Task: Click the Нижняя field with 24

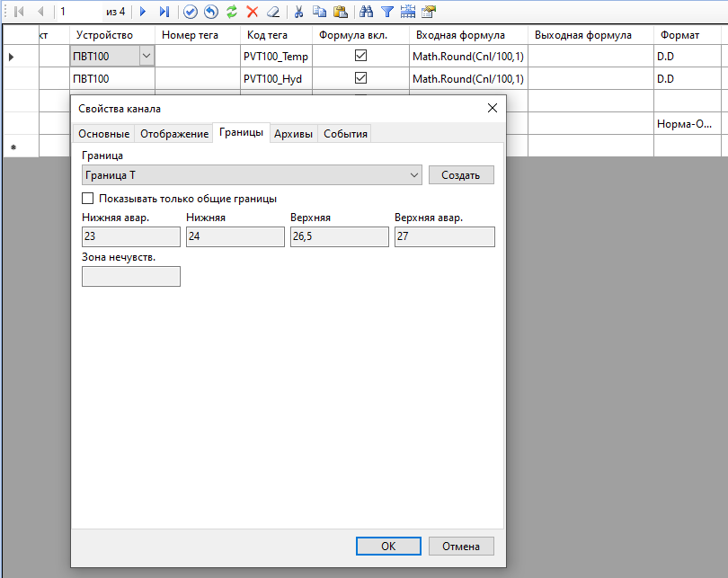Action: coord(235,236)
